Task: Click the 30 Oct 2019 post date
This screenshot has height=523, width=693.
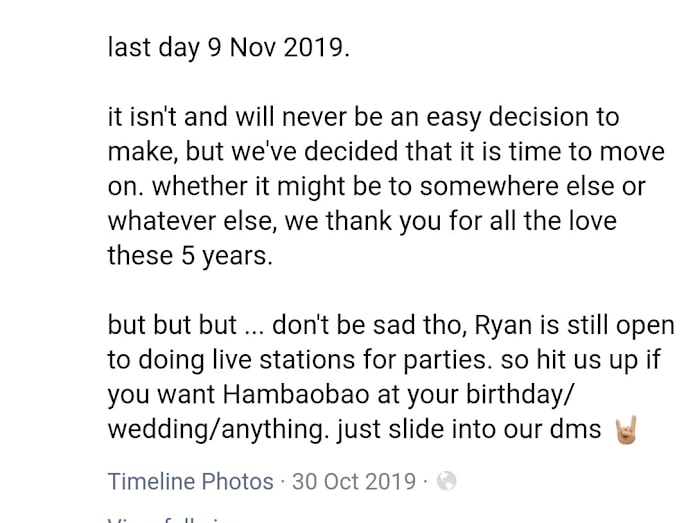Action: [x=353, y=481]
